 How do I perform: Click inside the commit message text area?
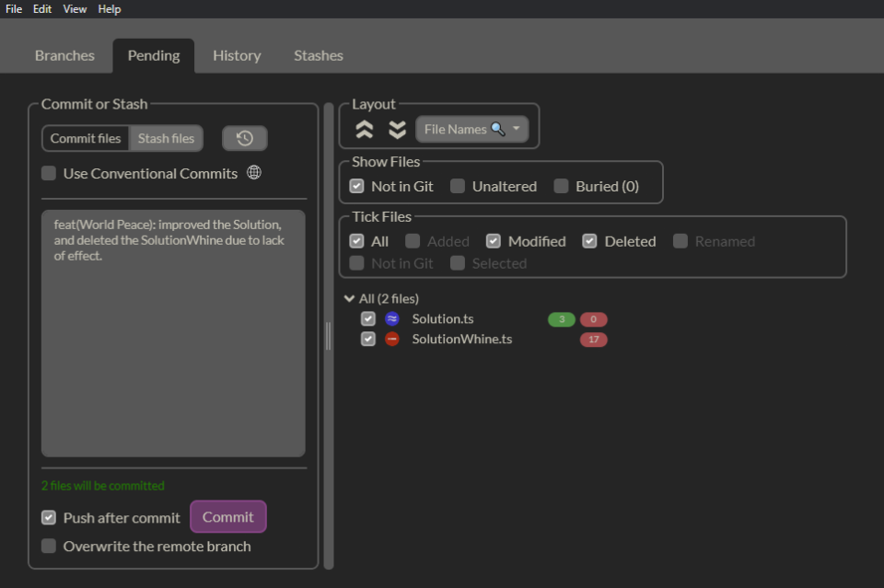click(x=174, y=333)
